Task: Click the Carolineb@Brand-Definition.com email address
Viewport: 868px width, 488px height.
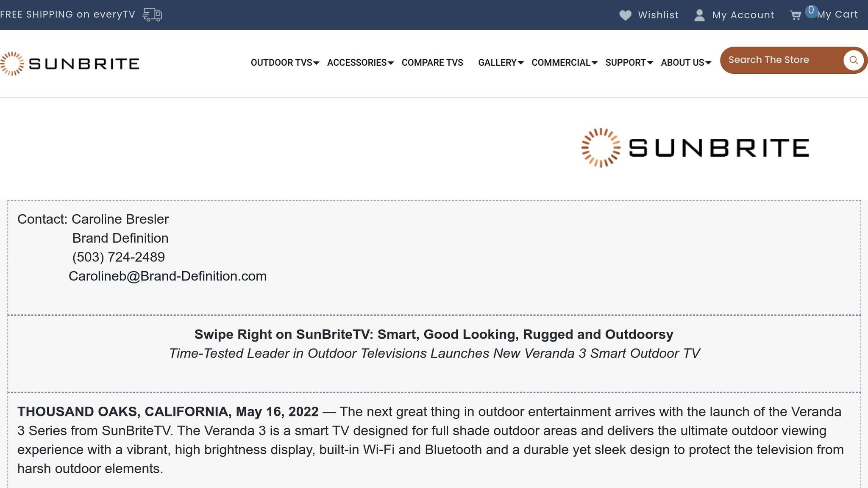Action: pos(167,276)
